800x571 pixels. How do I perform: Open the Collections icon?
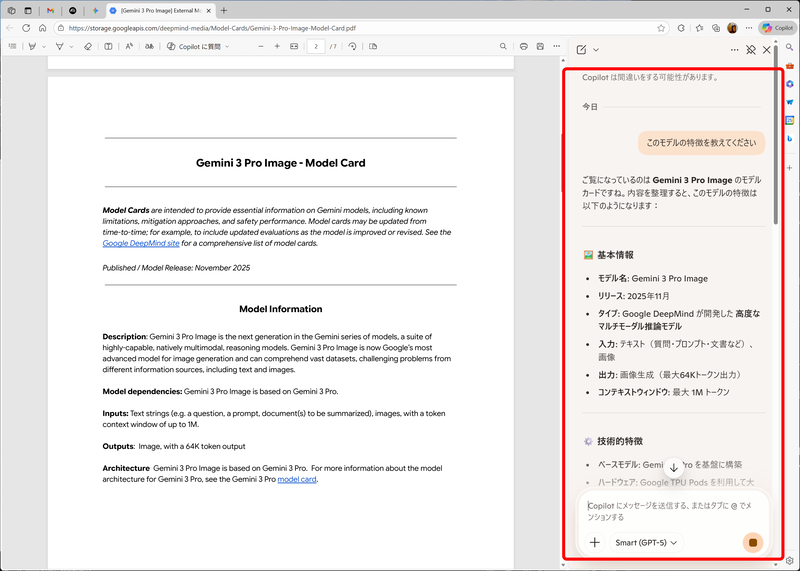click(716, 28)
